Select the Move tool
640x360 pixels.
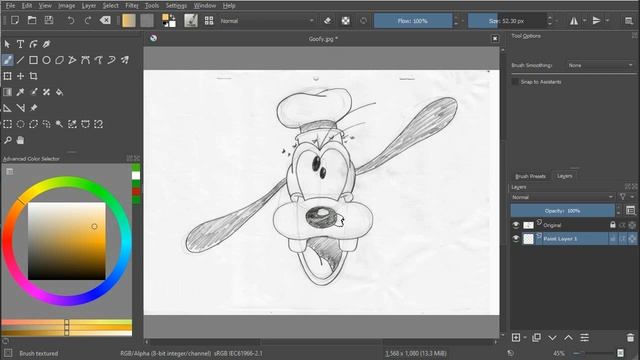tap(20, 76)
